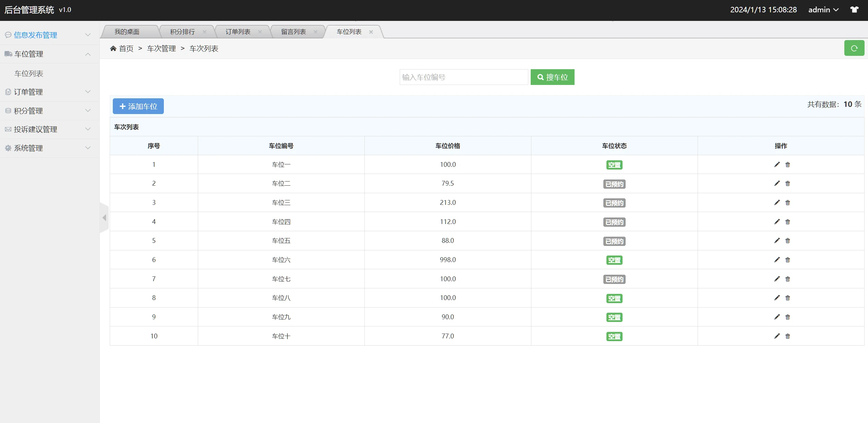868x423 pixels.
Task: Click the 后台管理系统 title
Action: [29, 10]
